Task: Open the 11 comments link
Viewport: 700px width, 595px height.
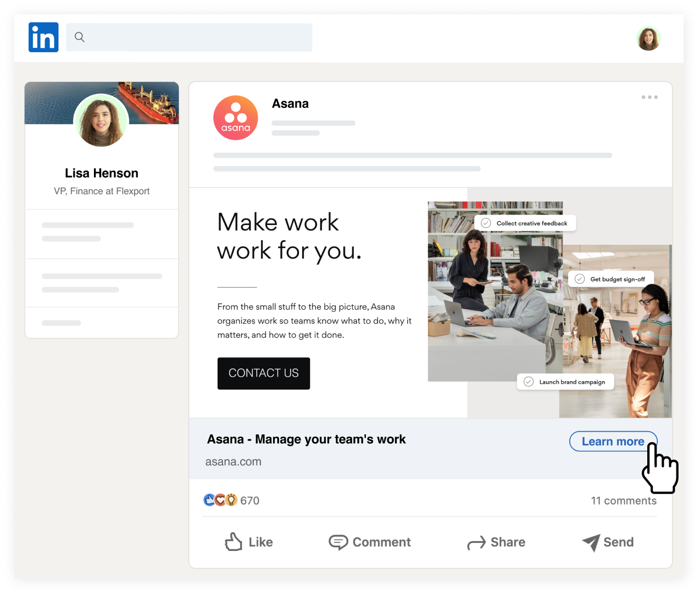Action: pos(624,500)
